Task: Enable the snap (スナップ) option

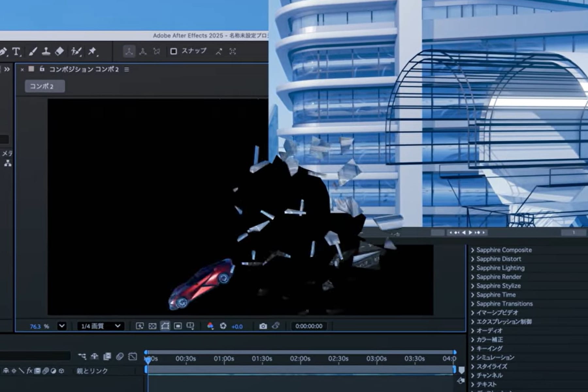Action: [174, 51]
